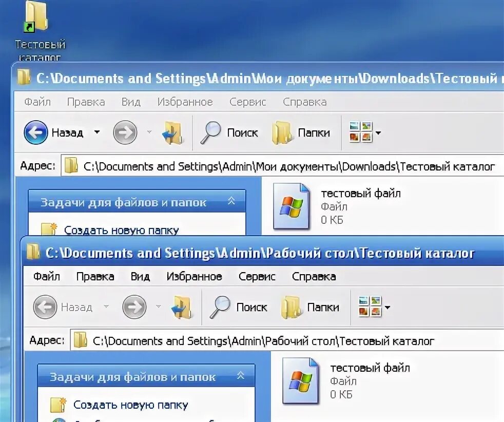The width and height of the screenshot is (504, 422).
Task: Toggle Папки pane in Рабочий стол window
Action: point(310,308)
